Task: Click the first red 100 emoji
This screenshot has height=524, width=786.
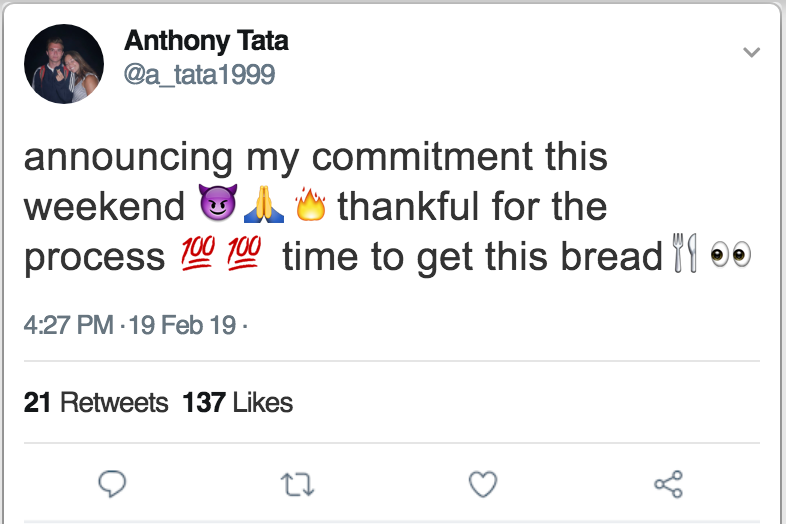Action: [198, 252]
